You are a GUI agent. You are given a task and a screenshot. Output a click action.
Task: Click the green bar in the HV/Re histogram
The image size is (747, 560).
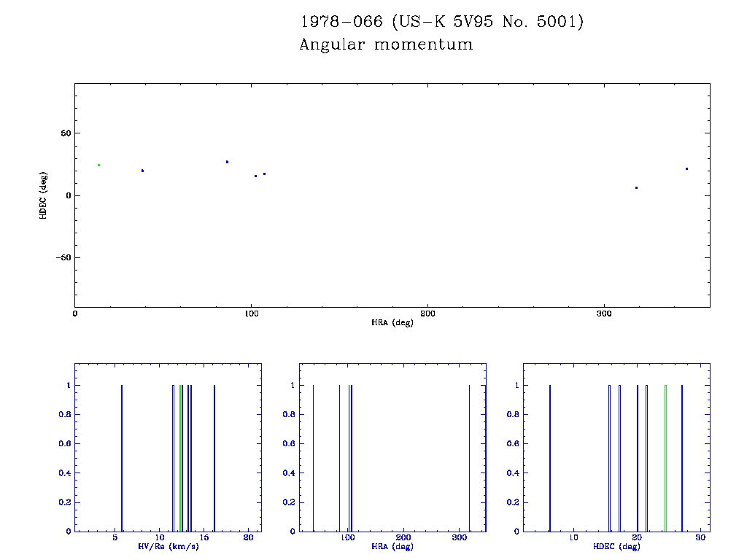tap(179, 458)
